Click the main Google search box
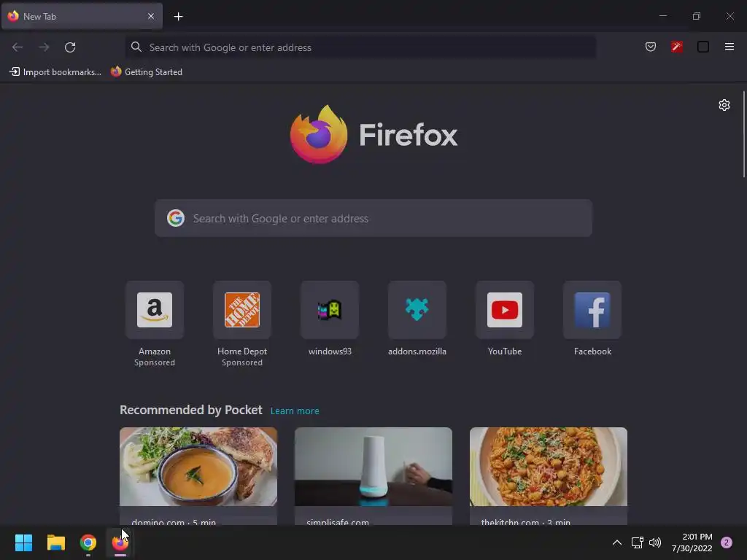 373,218
